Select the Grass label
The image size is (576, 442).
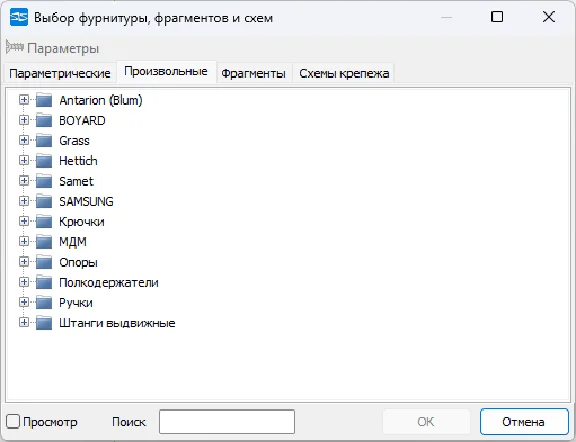[75, 141]
